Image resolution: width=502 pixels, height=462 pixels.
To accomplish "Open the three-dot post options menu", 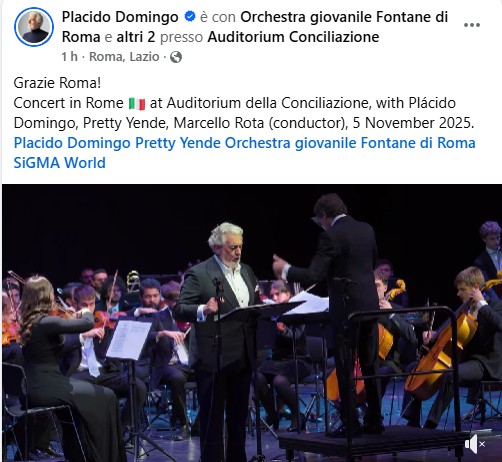I will click(x=472, y=25).
